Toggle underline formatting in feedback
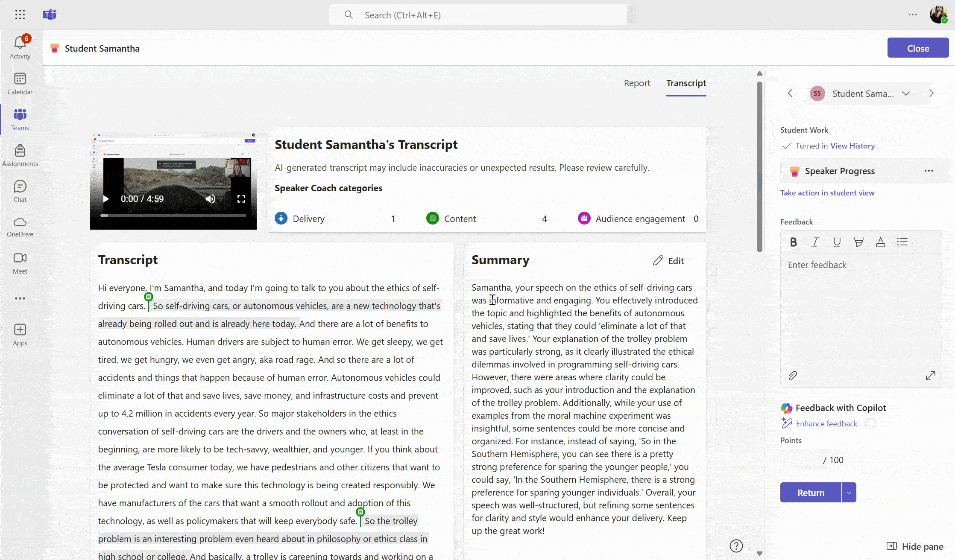 pyautogui.click(x=837, y=242)
